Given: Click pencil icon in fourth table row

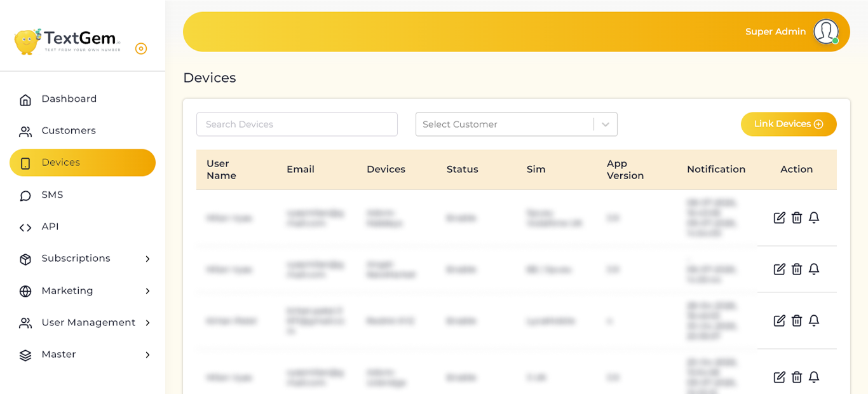Looking at the screenshot, I should (x=779, y=377).
